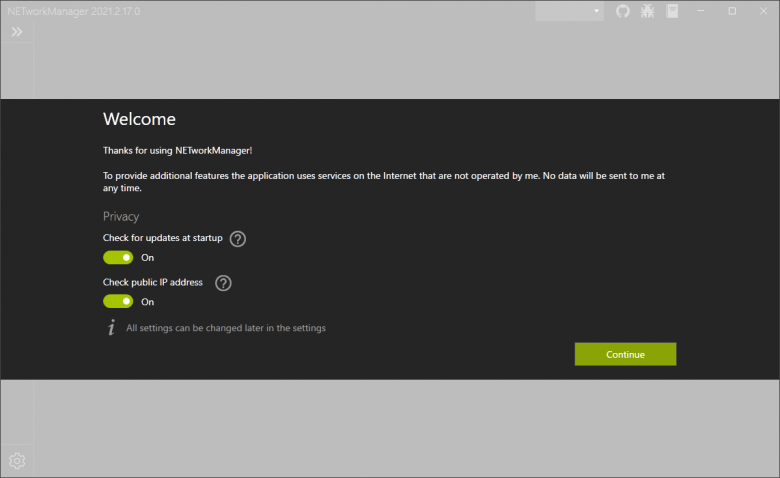Click 'Thanks for using NETworkManager!' text

(x=178, y=150)
